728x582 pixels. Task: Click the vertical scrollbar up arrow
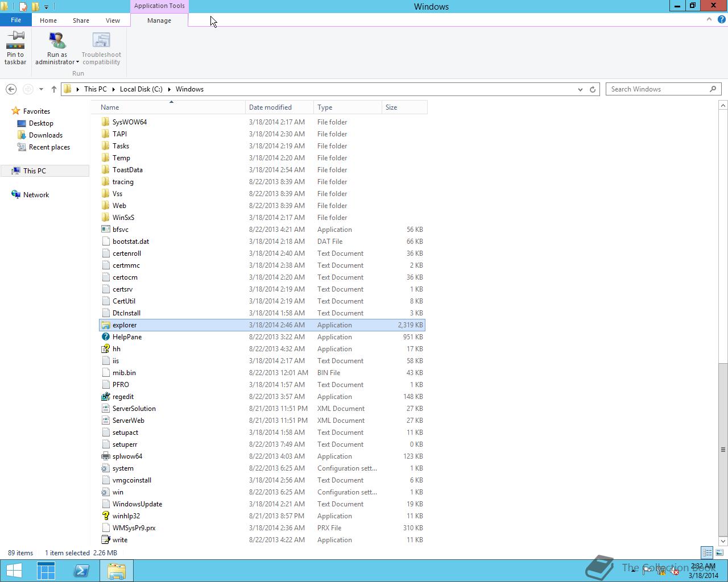click(723, 106)
